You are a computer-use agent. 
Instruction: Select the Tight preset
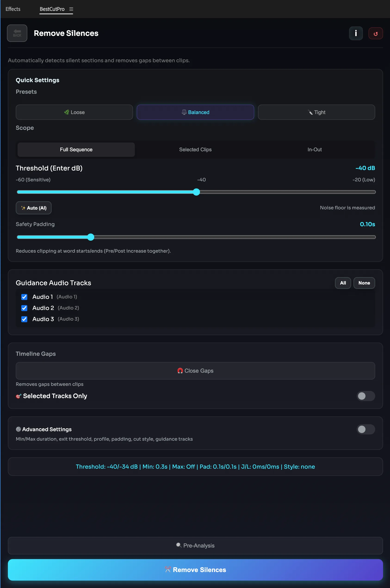coord(316,112)
